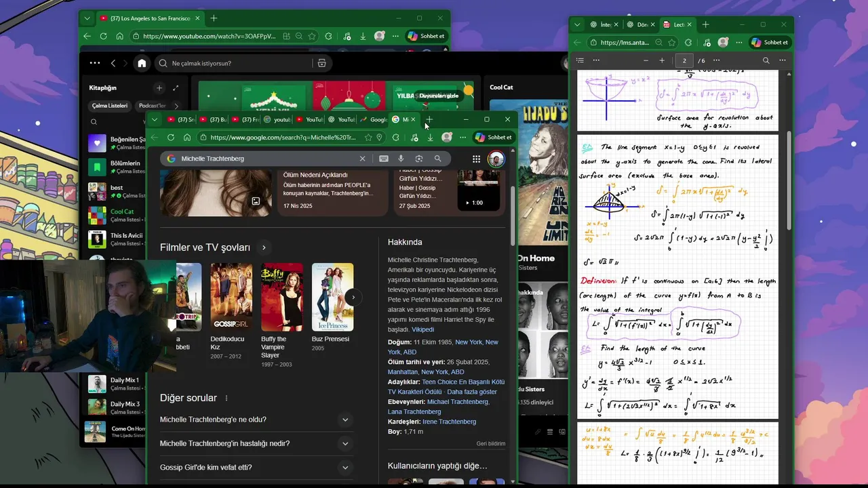Click 'Sohbet et' Copilot in PDF window
Screen dimensions: 868x488
[771, 42]
